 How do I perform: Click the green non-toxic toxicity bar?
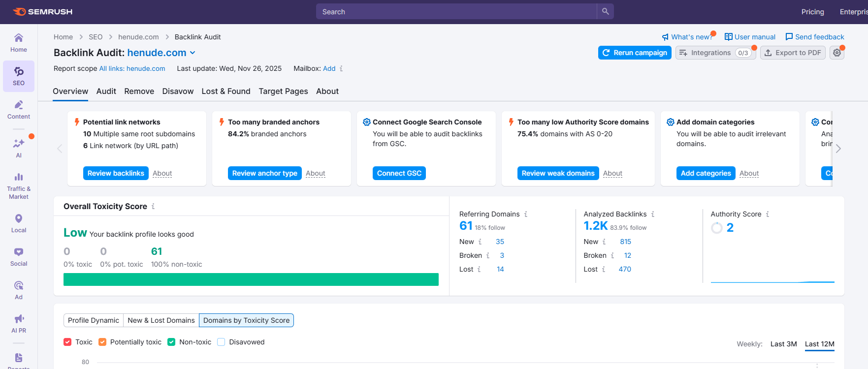[x=251, y=279]
